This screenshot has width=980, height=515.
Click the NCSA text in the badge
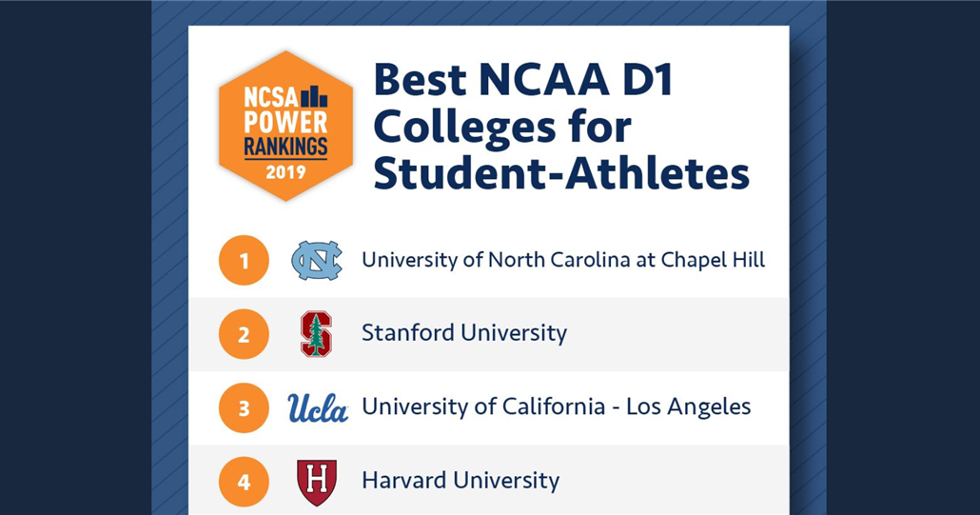pos(270,97)
